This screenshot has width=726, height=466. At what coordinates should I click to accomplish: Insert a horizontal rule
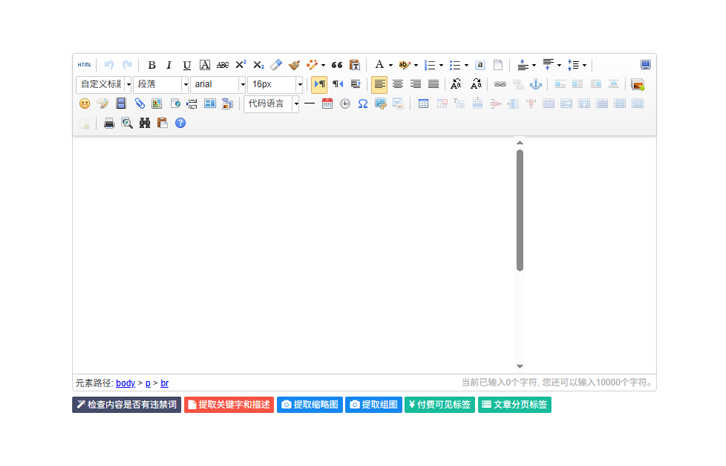[x=309, y=104]
